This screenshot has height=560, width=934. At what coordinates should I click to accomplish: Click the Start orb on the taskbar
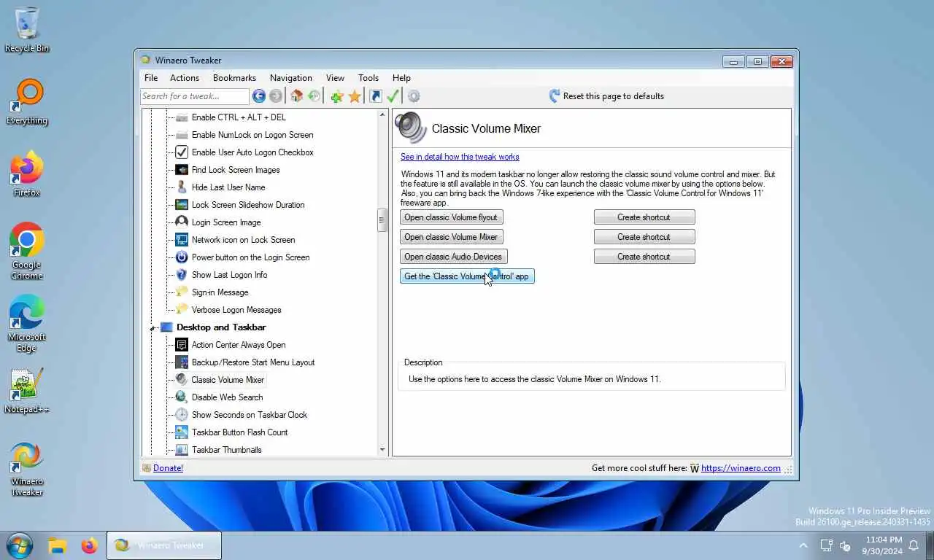tap(19, 545)
